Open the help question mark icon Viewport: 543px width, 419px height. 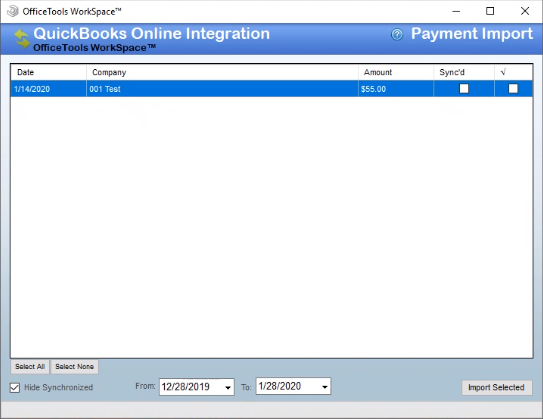tap(397, 34)
